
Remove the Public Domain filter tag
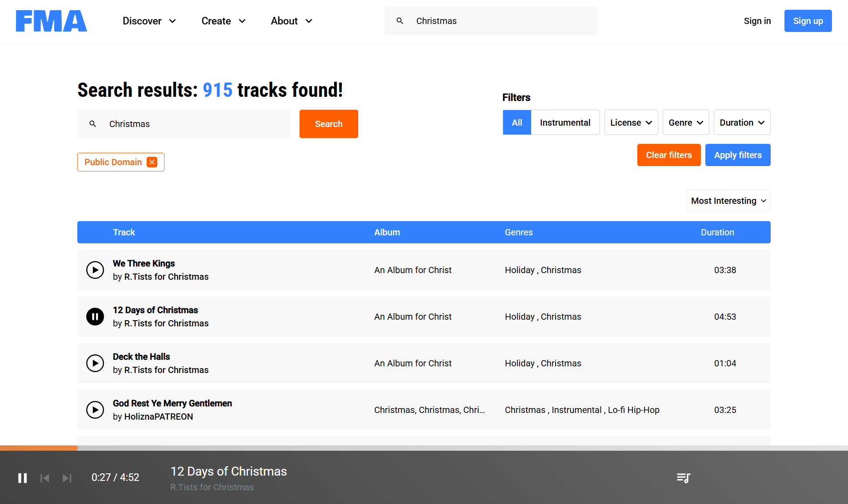click(152, 162)
